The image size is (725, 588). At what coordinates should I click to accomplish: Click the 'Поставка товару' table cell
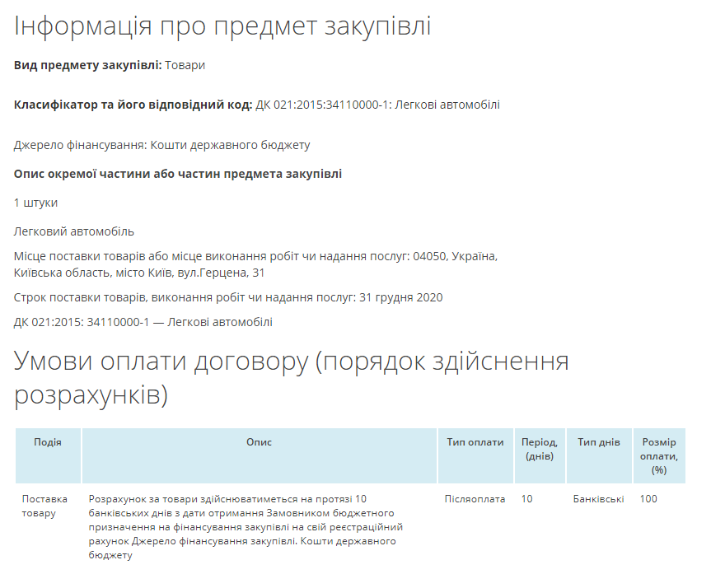pos(40,506)
